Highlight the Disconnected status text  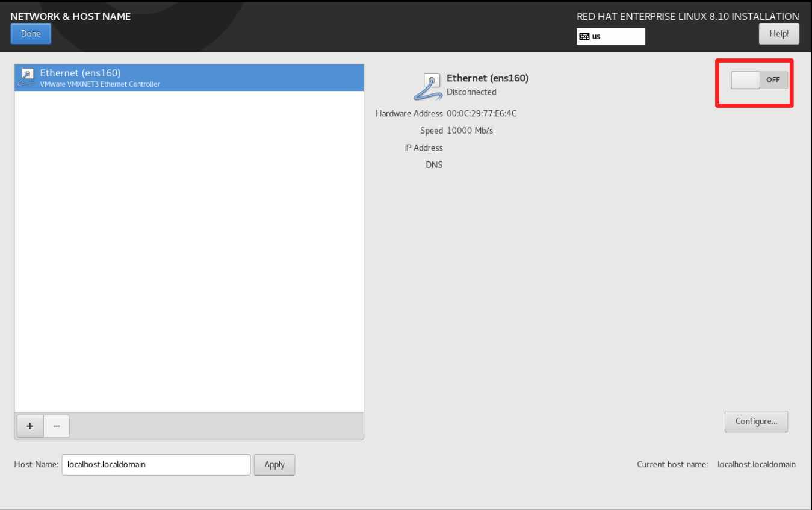pos(472,92)
